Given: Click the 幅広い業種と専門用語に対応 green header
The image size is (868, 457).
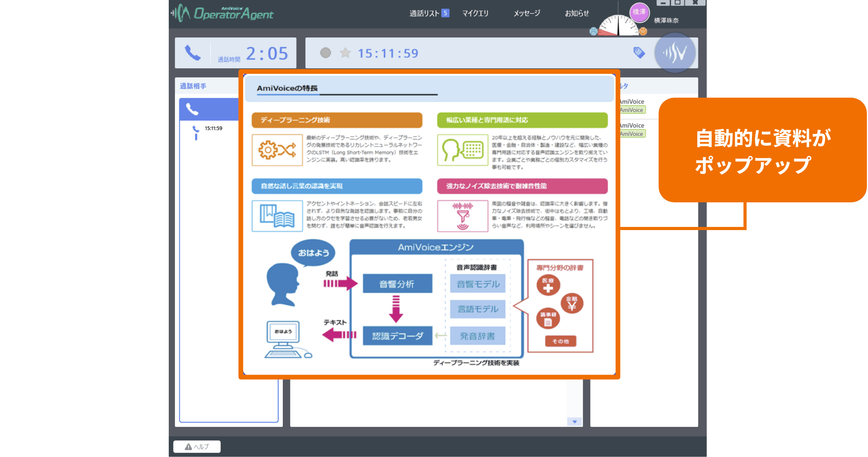Looking at the screenshot, I should [522, 120].
